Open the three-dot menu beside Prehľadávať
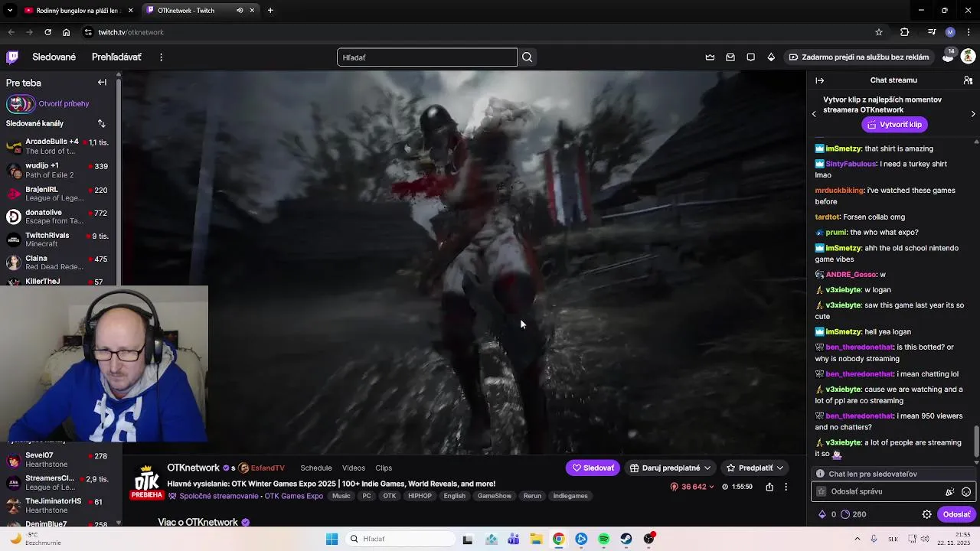This screenshot has height=551, width=980. pos(161,57)
